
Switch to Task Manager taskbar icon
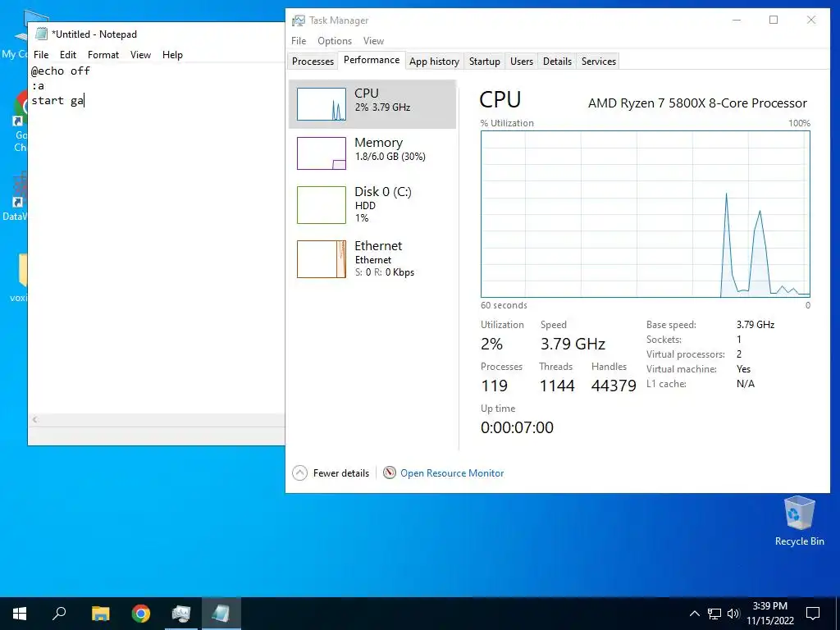(181, 614)
